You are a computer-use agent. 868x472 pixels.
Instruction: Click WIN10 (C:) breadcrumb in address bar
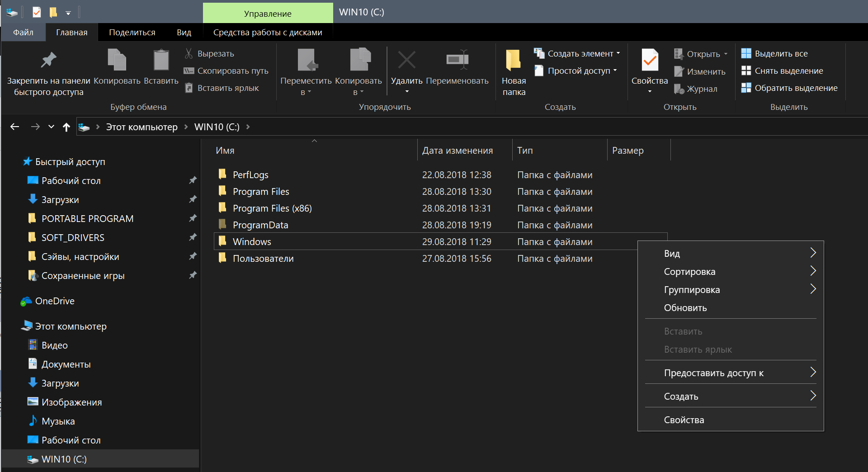pos(217,127)
